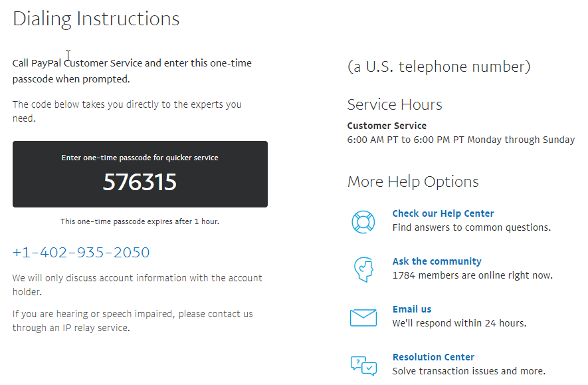This screenshot has width=588, height=385.
Task: Click the '1784 members are online' text
Action: [x=472, y=275]
